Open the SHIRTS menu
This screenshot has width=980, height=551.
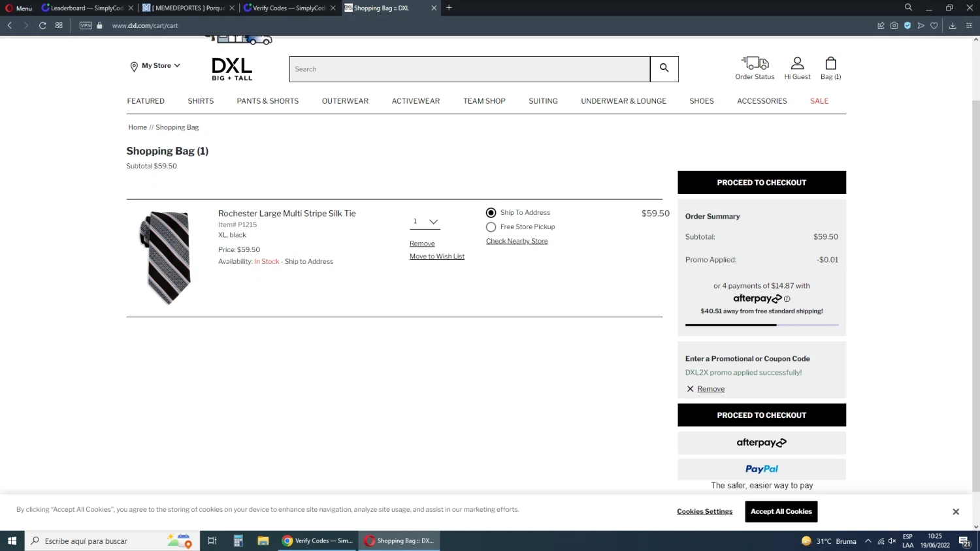[x=201, y=101]
